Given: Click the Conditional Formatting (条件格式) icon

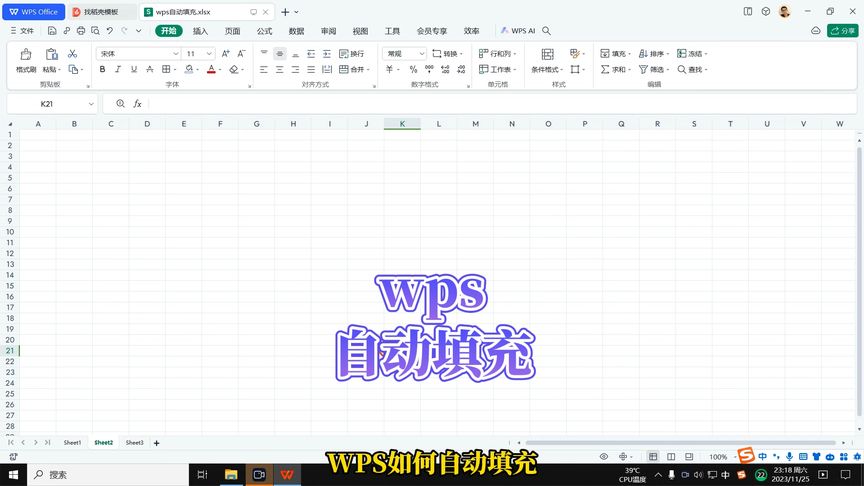Looking at the screenshot, I should tap(547, 54).
